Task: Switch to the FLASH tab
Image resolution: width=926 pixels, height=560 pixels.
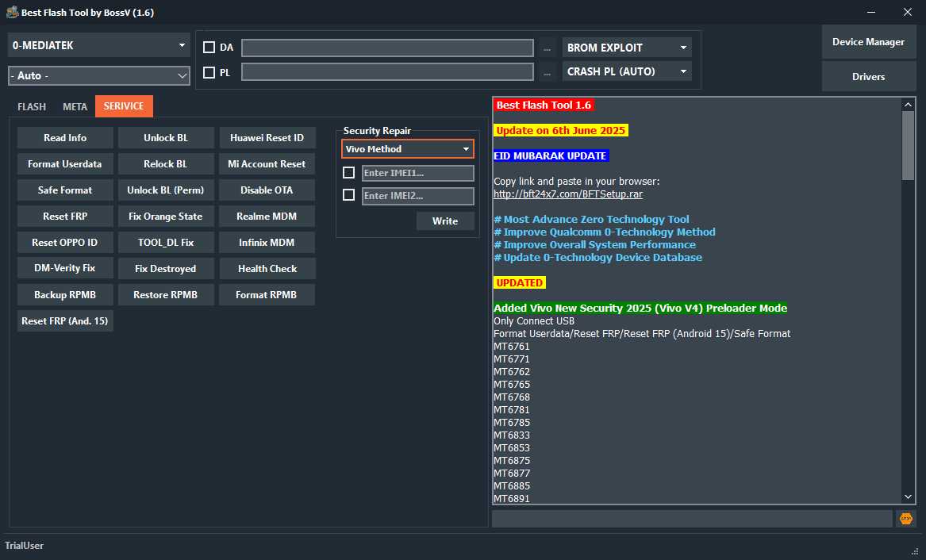Action: pyautogui.click(x=32, y=105)
